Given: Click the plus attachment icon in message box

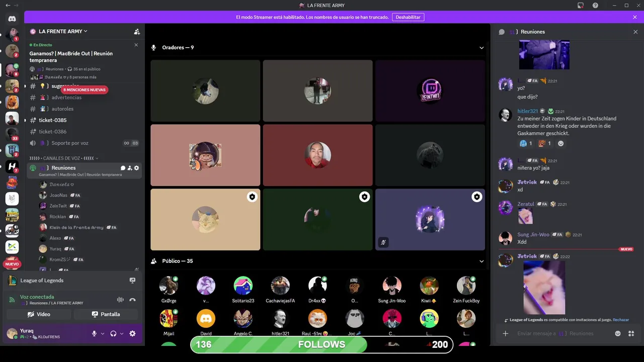Looking at the screenshot, I should pos(506,333).
